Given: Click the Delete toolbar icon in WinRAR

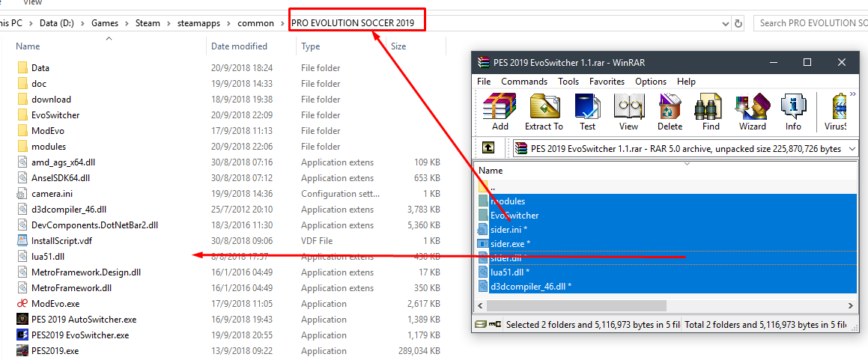Looking at the screenshot, I should pyautogui.click(x=670, y=112).
